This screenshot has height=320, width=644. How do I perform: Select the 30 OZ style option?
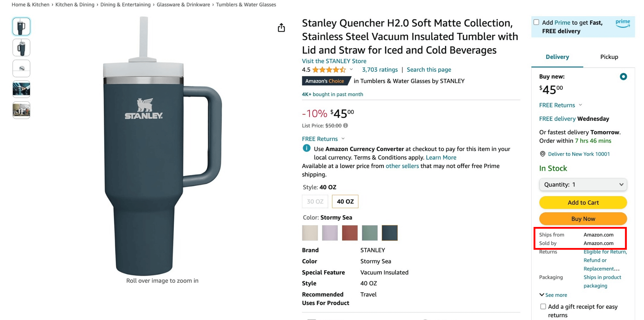[315, 202]
